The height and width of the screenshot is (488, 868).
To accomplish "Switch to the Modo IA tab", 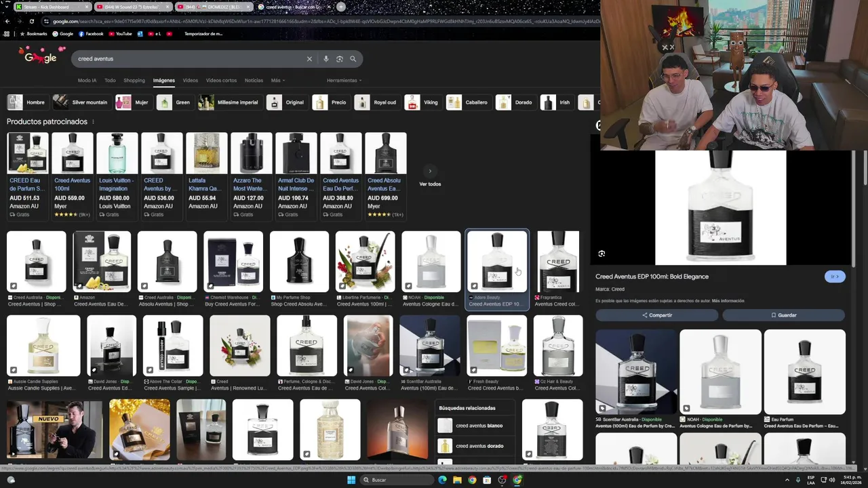I will [87, 81].
